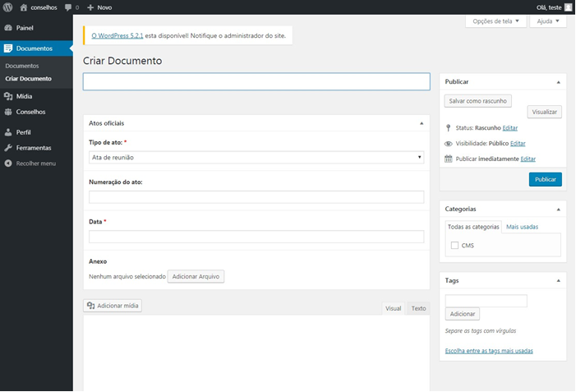The width and height of the screenshot is (576, 392).
Task: Collapse the Publicar metabox
Action: (x=559, y=82)
